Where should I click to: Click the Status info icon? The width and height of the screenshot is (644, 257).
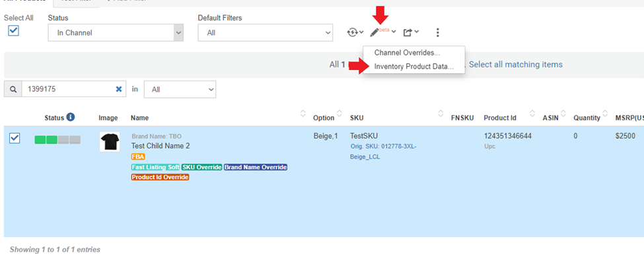(71, 118)
